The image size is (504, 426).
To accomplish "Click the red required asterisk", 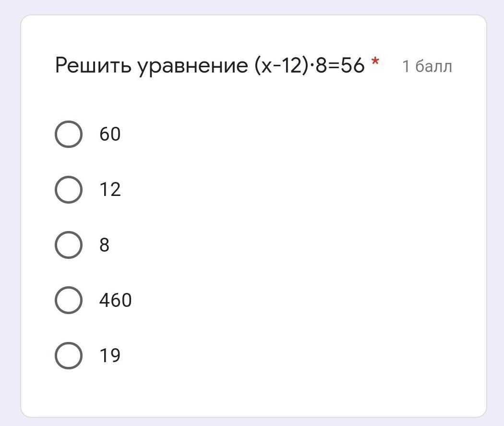I will (375, 62).
